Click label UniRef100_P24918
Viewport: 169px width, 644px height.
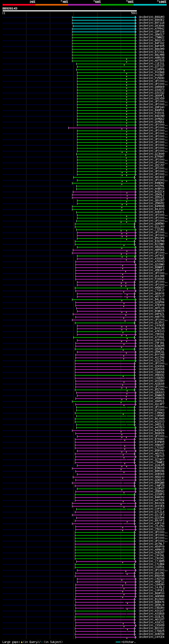152,279
